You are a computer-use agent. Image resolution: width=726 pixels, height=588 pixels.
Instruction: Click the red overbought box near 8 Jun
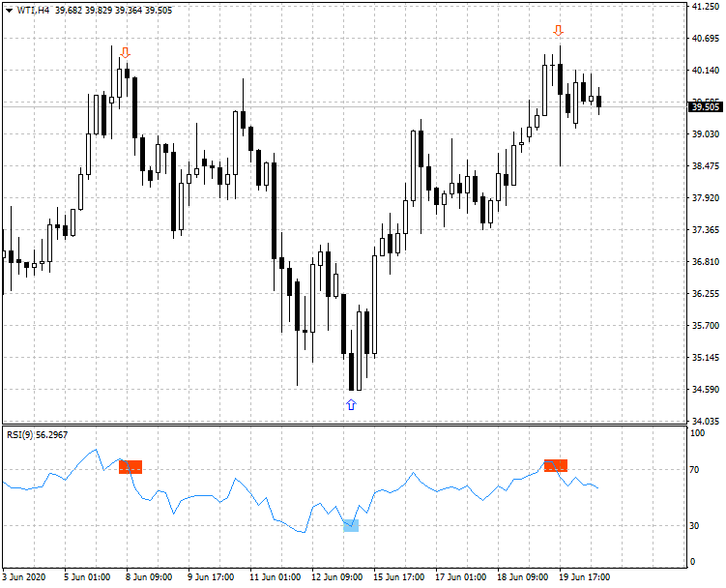131,467
